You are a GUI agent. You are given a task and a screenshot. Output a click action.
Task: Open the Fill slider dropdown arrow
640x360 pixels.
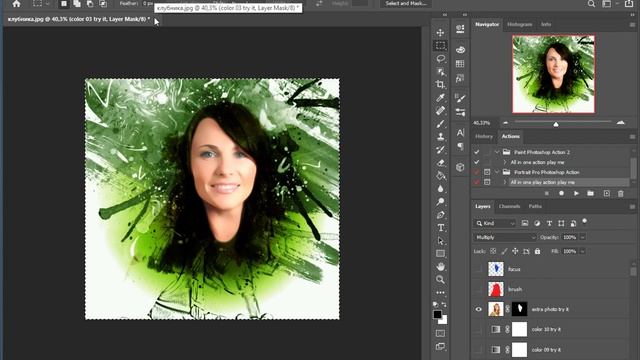tap(583, 251)
